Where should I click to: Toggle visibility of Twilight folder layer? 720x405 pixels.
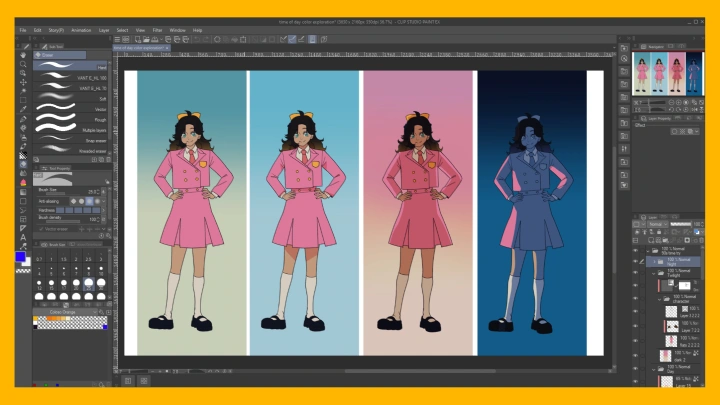[636, 273]
